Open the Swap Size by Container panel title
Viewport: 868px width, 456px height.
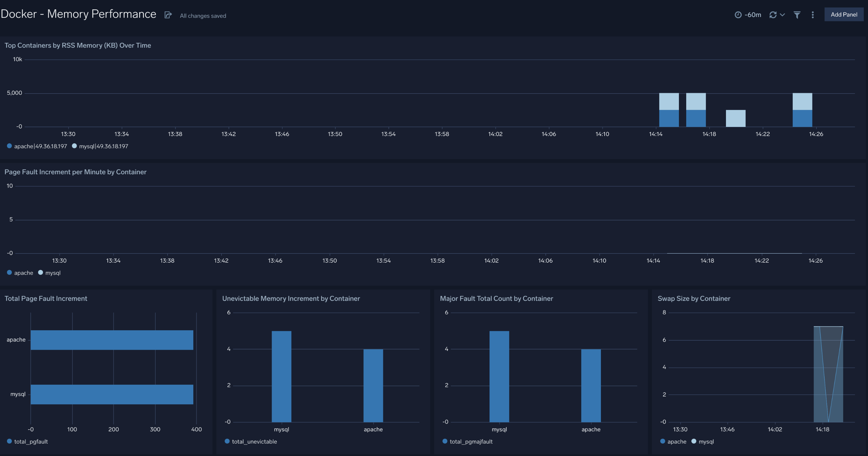[694, 298]
